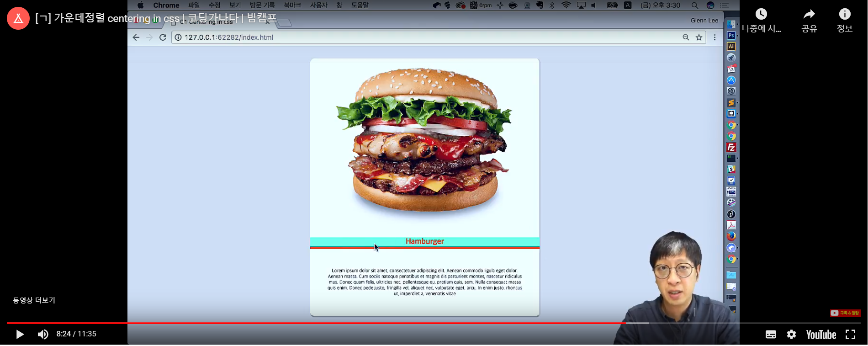868x346 pixels.
Task: Click 동영상 더보기 to show more videos
Action: (x=34, y=300)
